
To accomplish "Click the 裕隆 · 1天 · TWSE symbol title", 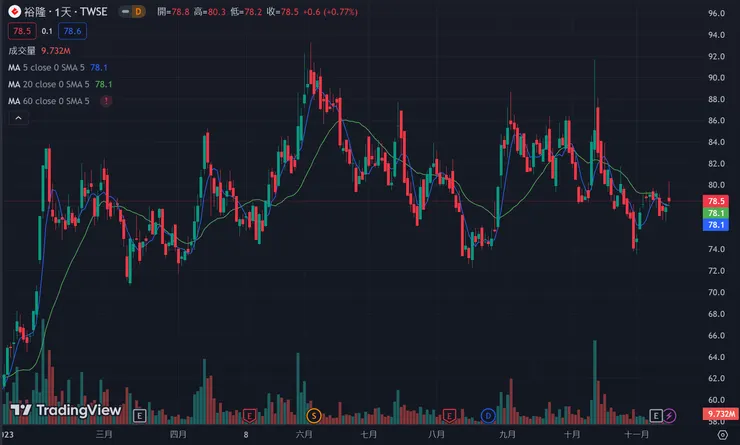I will point(66,11).
